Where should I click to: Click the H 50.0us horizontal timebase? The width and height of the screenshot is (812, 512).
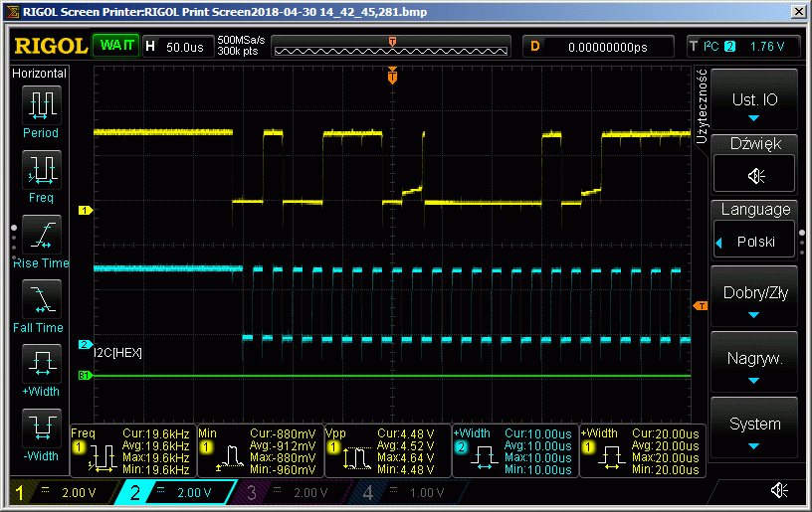(x=178, y=47)
